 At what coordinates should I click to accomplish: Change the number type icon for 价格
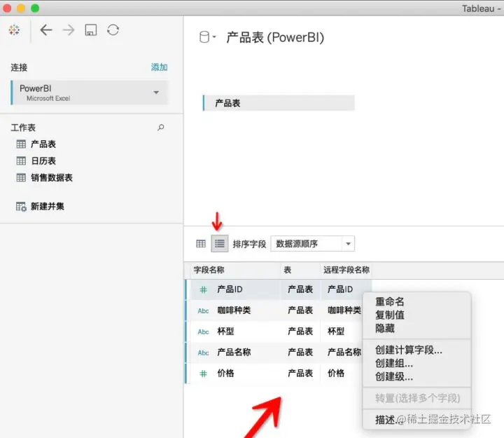(x=204, y=374)
